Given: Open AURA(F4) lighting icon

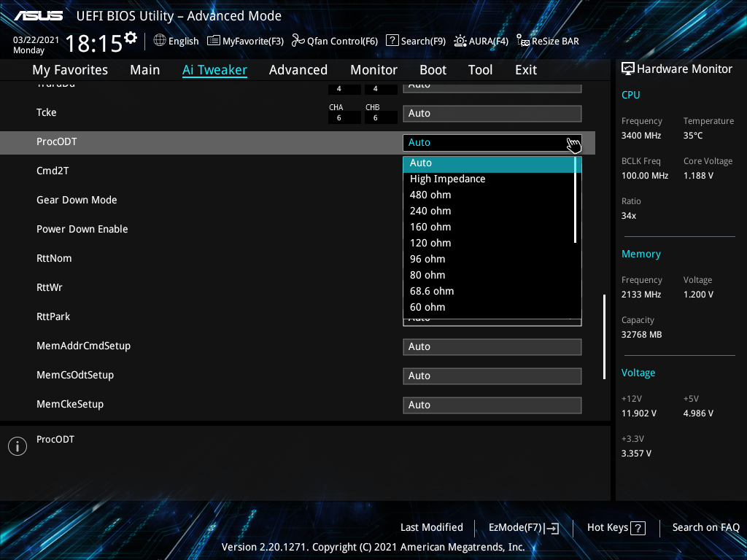Looking at the screenshot, I should coord(460,41).
